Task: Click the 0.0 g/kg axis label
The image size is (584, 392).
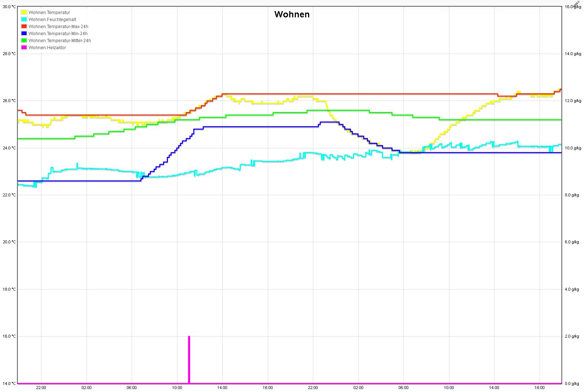Action: tap(573, 383)
